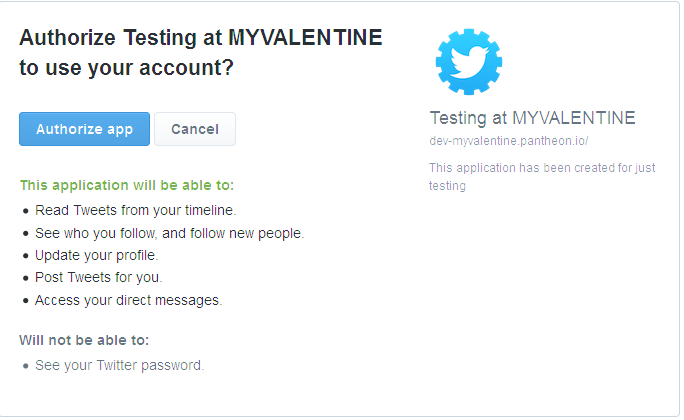This screenshot has width=684, height=420.
Task: Click the bullet beside 'Post Tweets for you'
Action: point(26,278)
